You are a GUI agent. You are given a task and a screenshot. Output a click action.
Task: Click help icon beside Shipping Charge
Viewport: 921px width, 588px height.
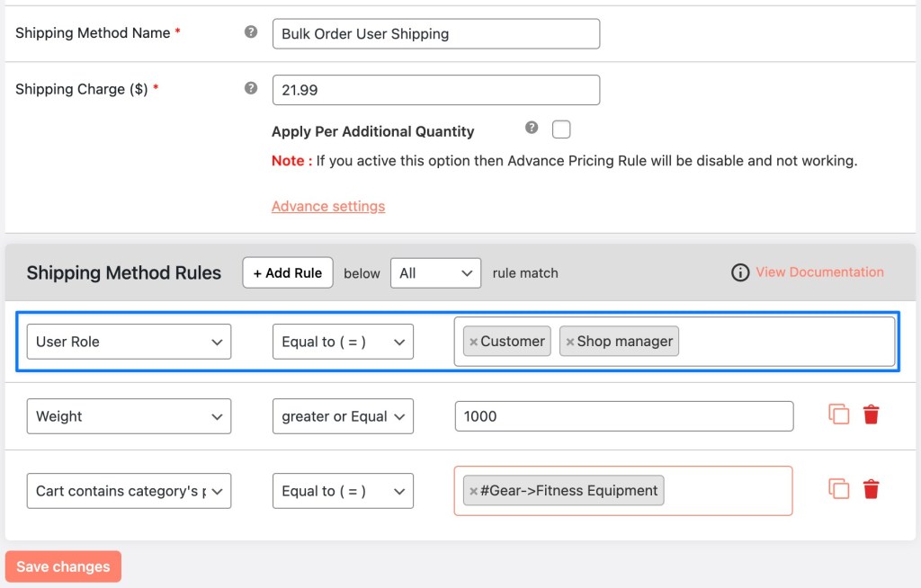(251, 89)
